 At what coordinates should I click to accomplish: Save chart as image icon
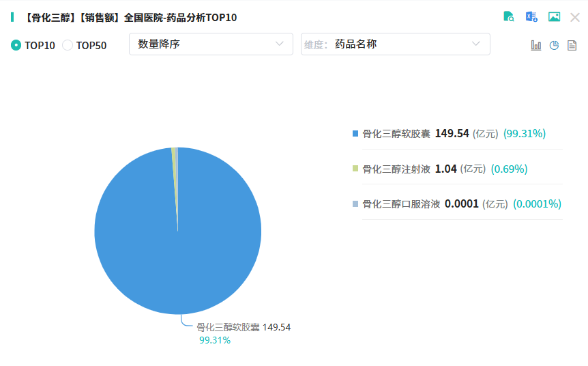[x=555, y=16]
